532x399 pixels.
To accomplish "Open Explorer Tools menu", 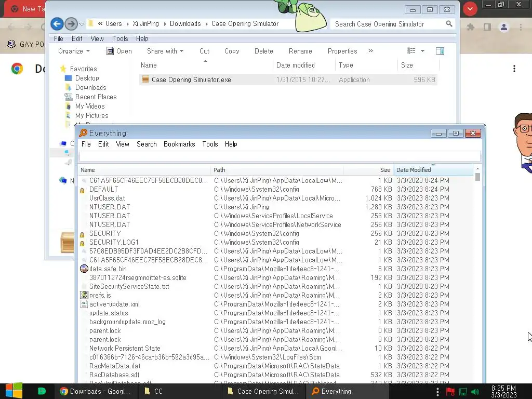I will pyautogui.click(x=120, y=38).
